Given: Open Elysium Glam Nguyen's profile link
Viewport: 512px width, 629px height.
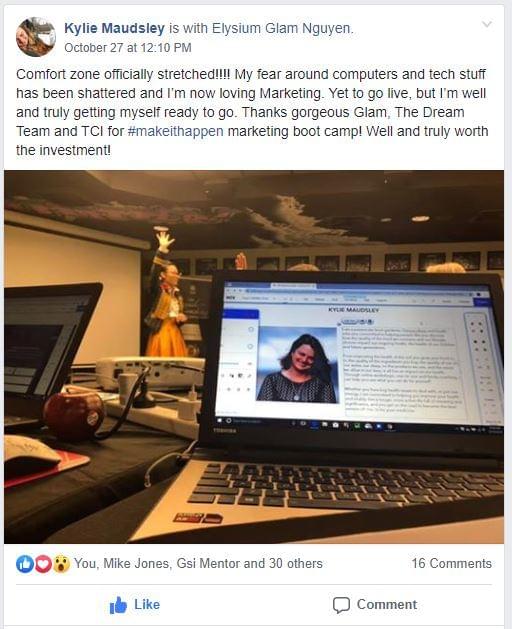Looking at the screenshot, I should click(x=282, y=28).
